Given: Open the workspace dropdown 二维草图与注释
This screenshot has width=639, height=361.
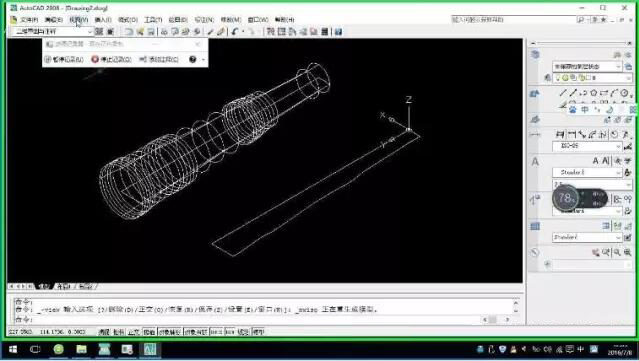Looking at the screenshot, I should point(51,31).
